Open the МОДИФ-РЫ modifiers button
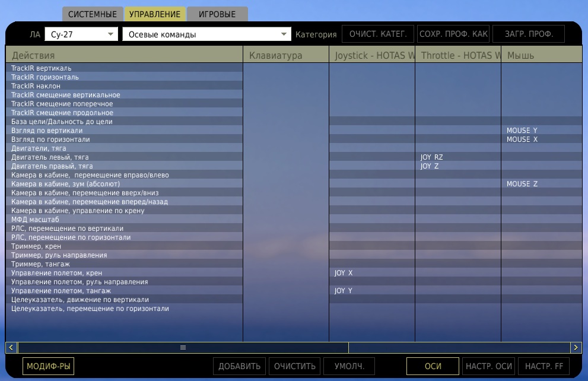The image size is (588, 381). tap(49, 366)
